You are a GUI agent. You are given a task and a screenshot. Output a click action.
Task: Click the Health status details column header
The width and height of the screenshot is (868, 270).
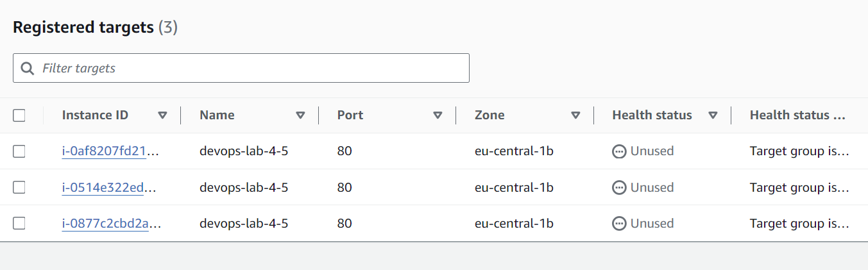click(x=797, y=115)
